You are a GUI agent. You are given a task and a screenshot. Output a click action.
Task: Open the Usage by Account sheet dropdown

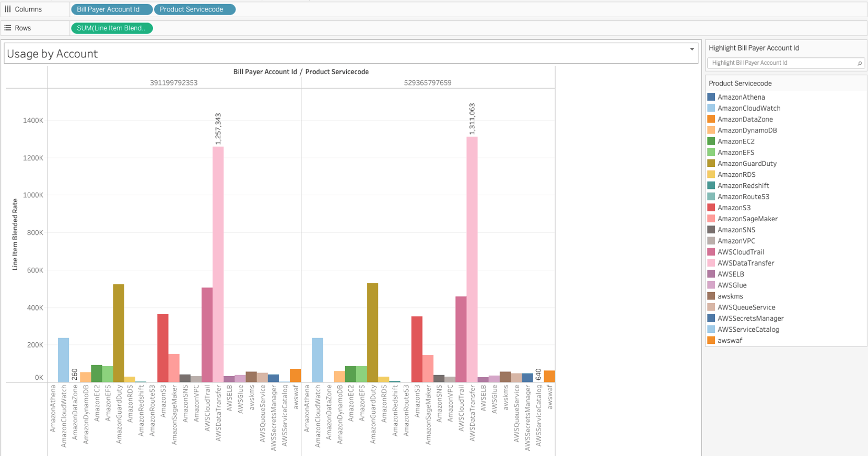(x=692, y=50)
